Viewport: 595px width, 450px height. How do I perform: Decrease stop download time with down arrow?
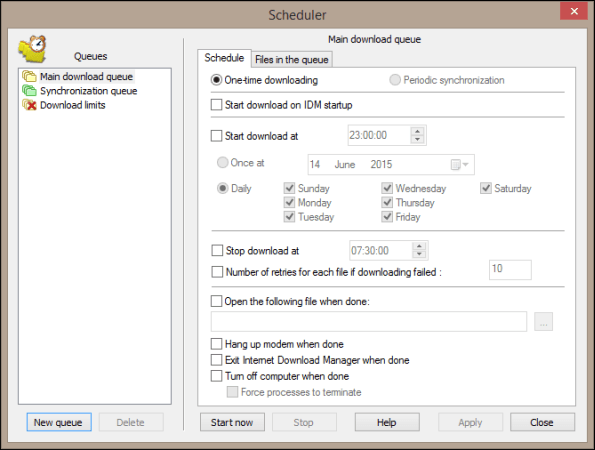pyautogui.click(x=419, y=254)
